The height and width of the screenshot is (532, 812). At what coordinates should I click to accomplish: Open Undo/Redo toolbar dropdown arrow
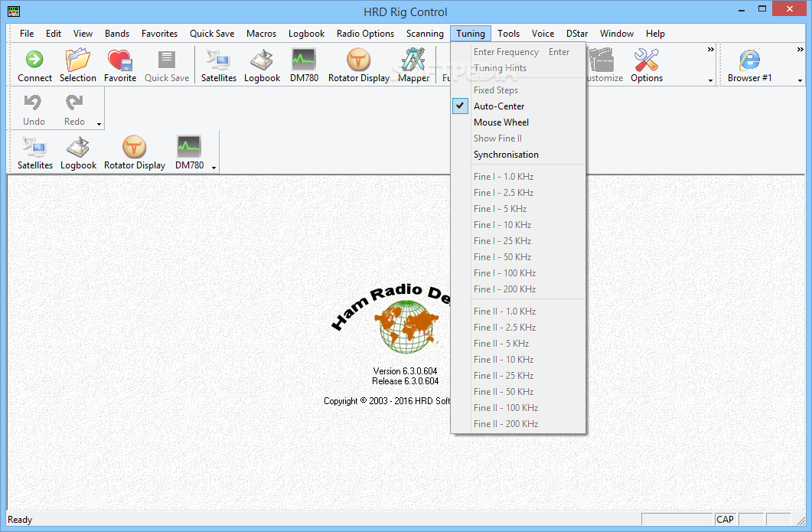(99, 124)
